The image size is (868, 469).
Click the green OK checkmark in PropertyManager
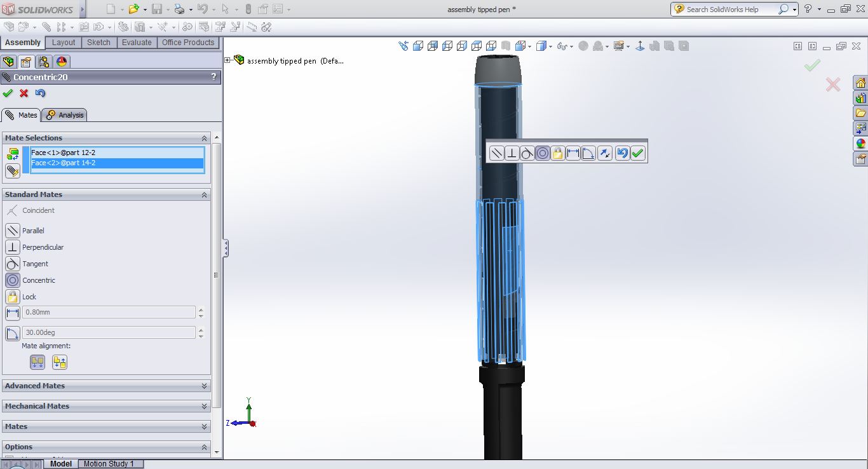(8, 93)
